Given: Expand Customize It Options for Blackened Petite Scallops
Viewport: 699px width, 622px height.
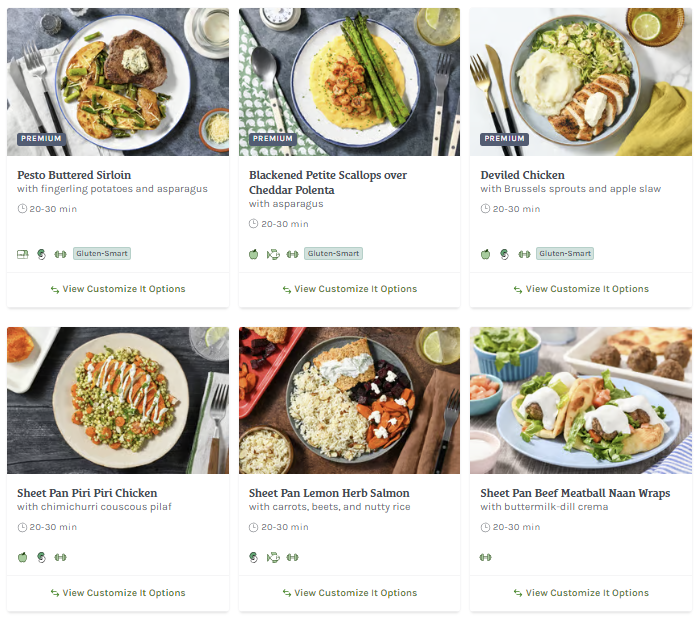Looking at the screenshot, I should point(349,289).
